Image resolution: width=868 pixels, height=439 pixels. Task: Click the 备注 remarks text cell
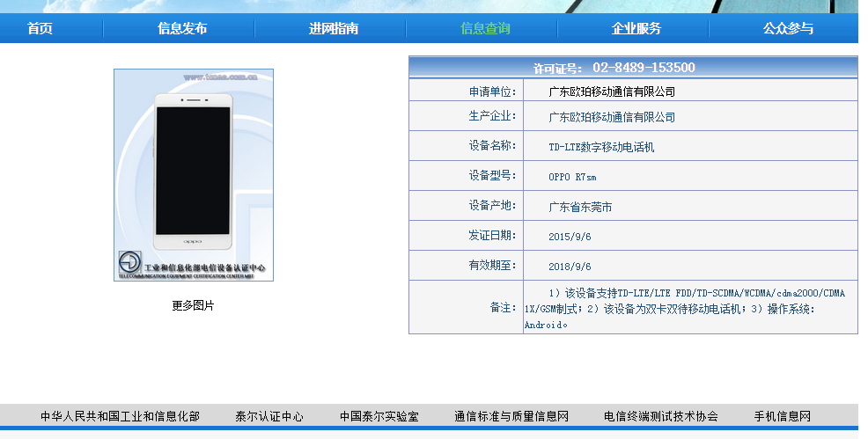coord(690,307)
